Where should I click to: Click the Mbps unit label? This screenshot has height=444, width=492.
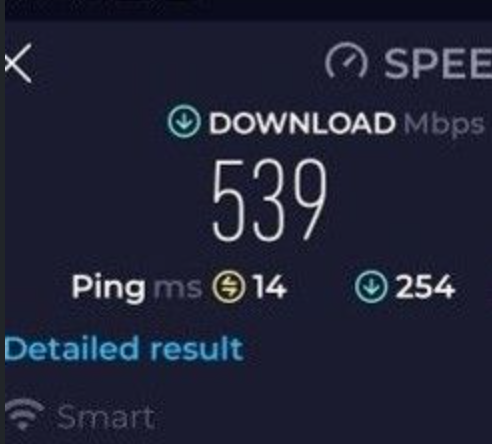click(444, 125)
